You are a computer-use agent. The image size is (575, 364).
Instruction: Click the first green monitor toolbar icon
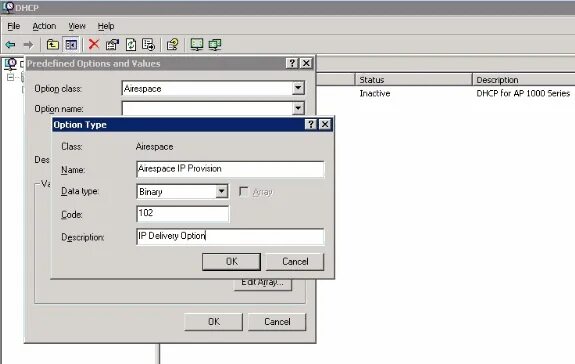click(x=197, y=45)
